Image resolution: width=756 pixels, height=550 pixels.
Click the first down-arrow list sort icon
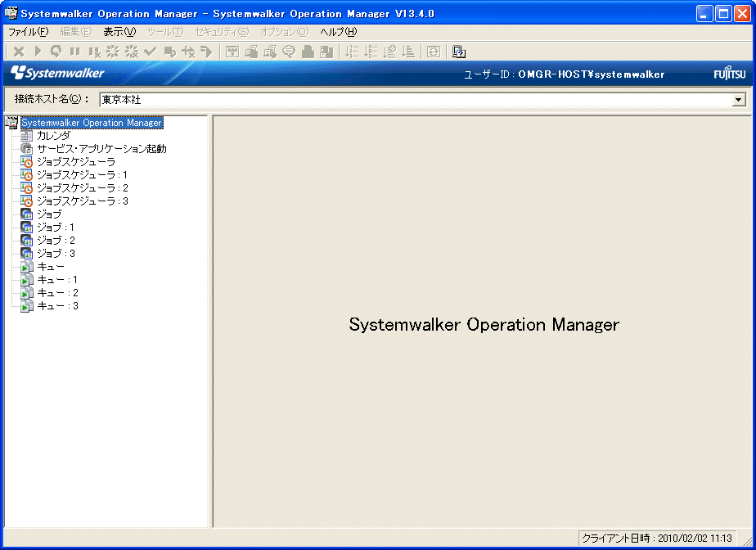pyautogui.click(x=353, y=51)
